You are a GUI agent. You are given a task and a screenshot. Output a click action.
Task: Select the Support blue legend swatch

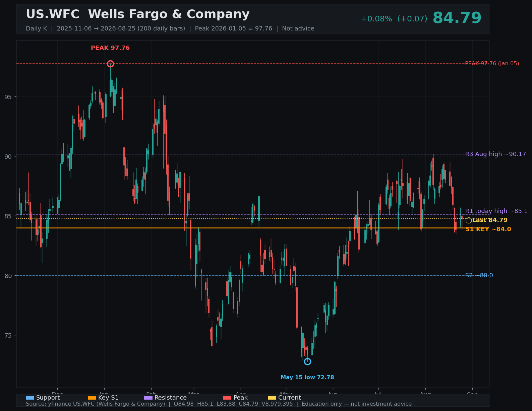(30, 398)
